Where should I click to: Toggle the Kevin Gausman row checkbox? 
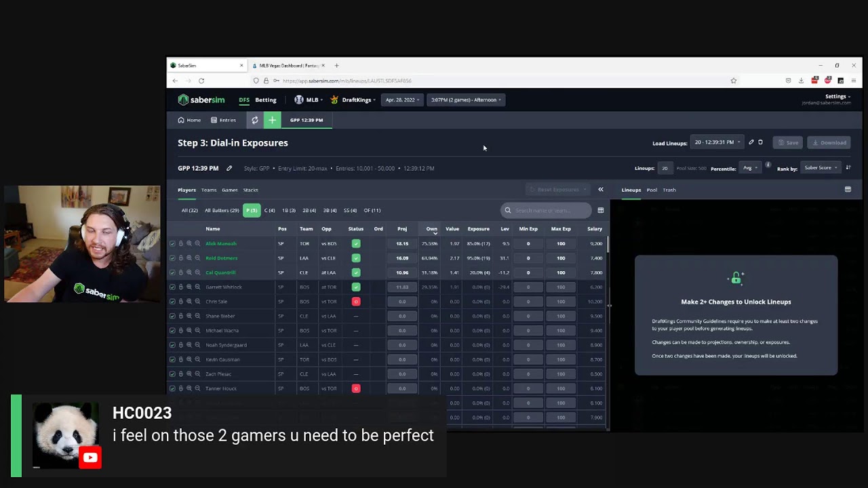(x=172, y=359)
